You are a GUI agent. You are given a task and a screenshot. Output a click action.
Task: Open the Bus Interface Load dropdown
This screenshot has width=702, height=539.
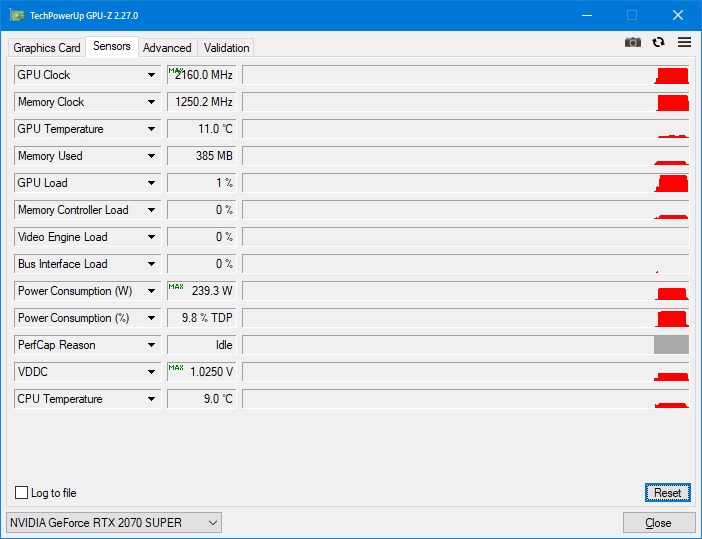(151, 264)
